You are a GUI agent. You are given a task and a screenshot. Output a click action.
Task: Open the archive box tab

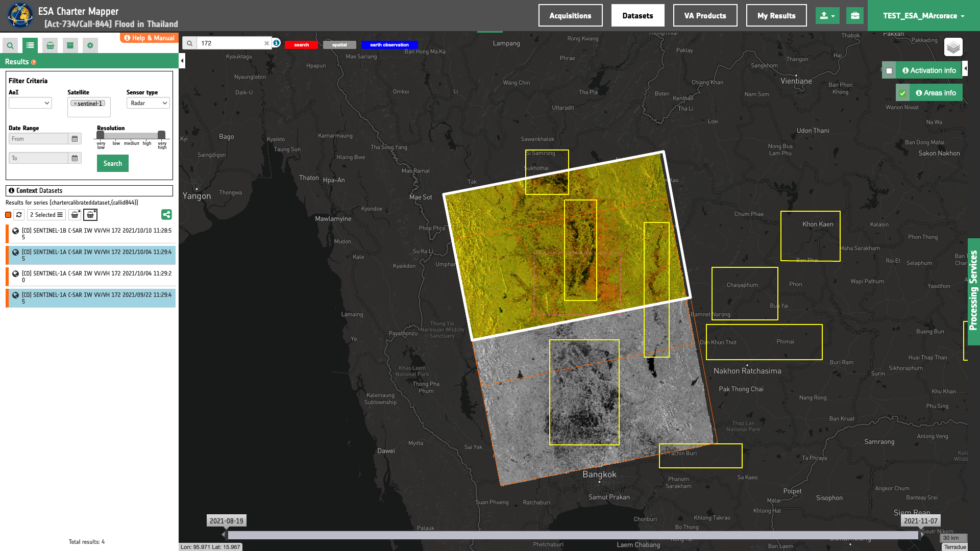(x=70, y=45)
